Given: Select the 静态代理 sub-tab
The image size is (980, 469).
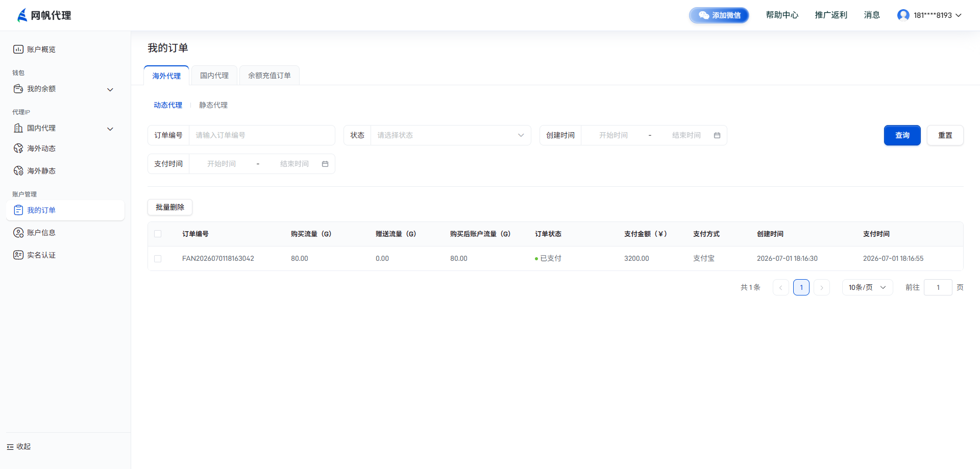Looking at the screenshot, I should click(x=213, y=105).
